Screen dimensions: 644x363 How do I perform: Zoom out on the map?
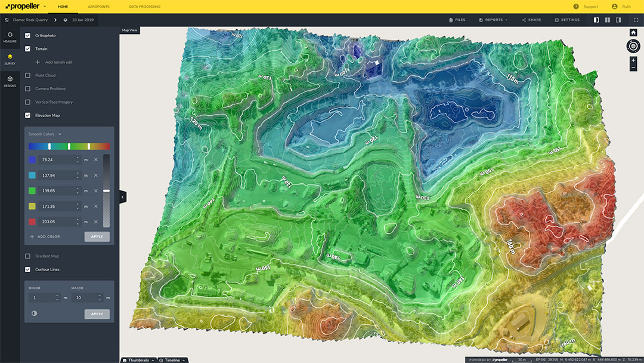(x=633, y=67)
